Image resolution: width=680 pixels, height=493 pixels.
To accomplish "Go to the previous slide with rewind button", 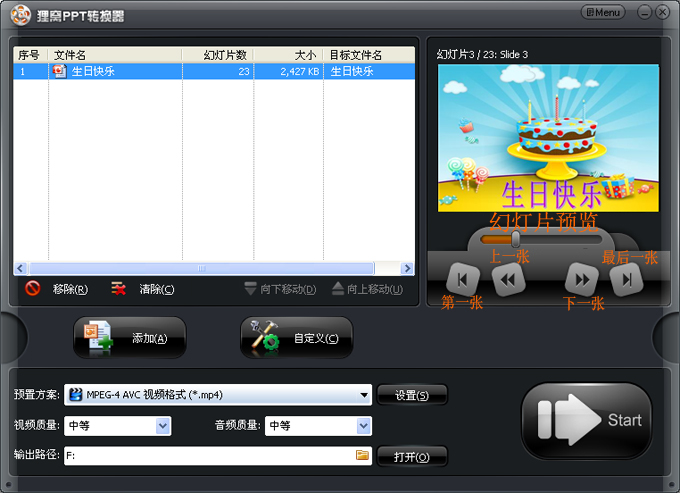I will (508, 280).
